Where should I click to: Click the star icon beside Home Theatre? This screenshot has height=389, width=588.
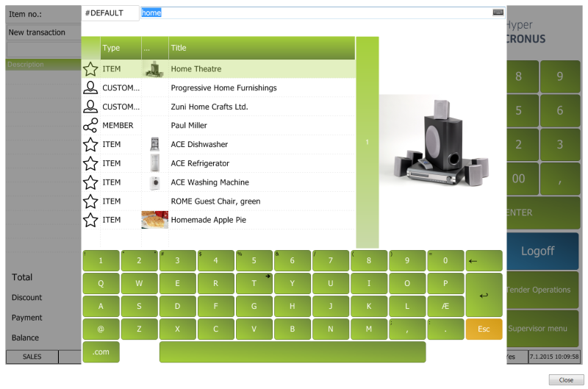[90, 69]
